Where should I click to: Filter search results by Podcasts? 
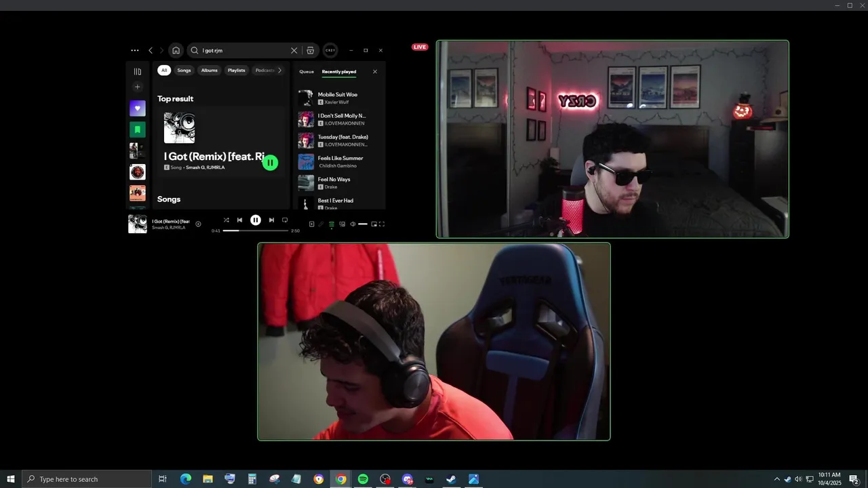coord(264,70)
